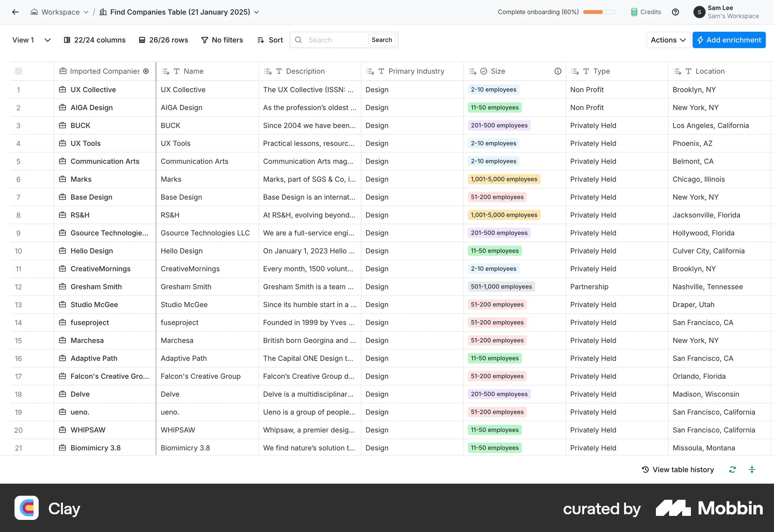Open the View 1 dropdown
Image resolution: width=774 pixels, height=532 pixels.
tap(48, 40)
